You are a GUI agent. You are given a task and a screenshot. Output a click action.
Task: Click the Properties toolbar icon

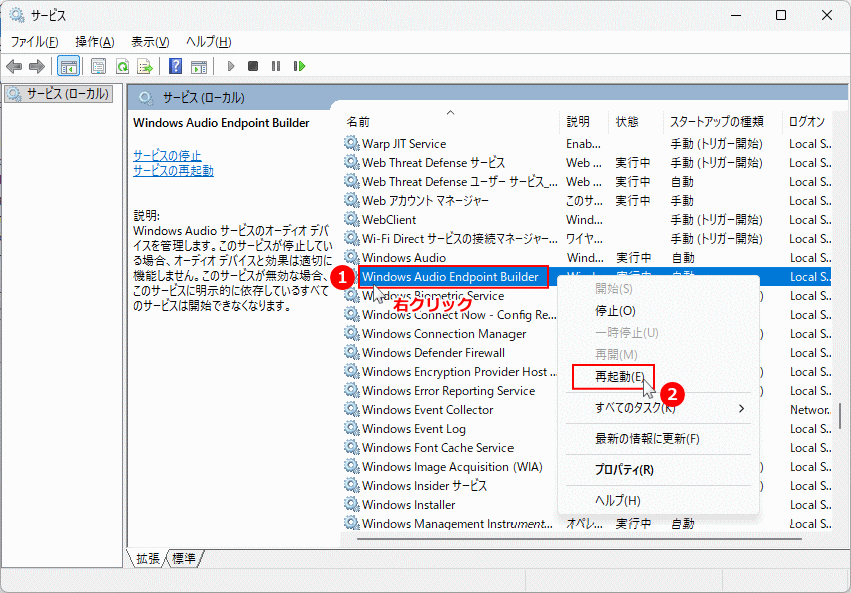coord(98,66)
